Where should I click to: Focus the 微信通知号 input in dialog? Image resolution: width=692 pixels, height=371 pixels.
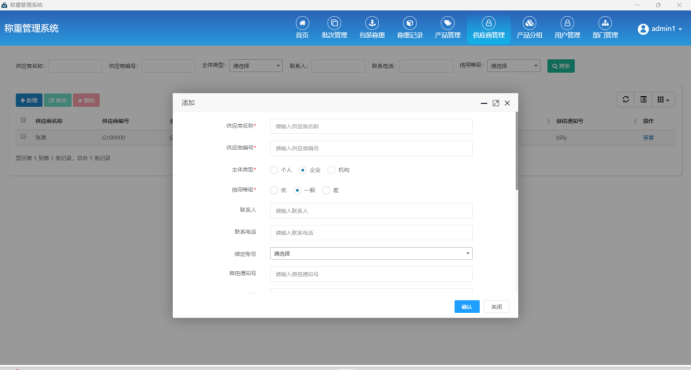[x=371, y=274]
